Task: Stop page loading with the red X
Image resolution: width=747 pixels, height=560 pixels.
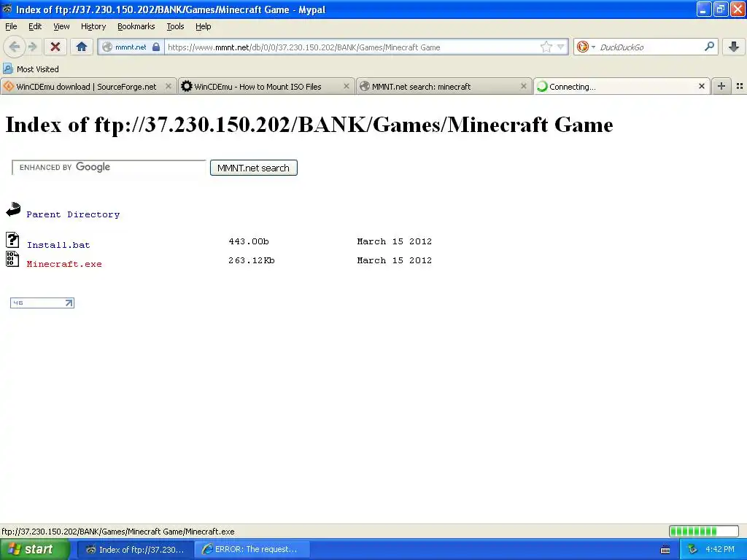Action: pyautogui.click(x=55, y=47)
